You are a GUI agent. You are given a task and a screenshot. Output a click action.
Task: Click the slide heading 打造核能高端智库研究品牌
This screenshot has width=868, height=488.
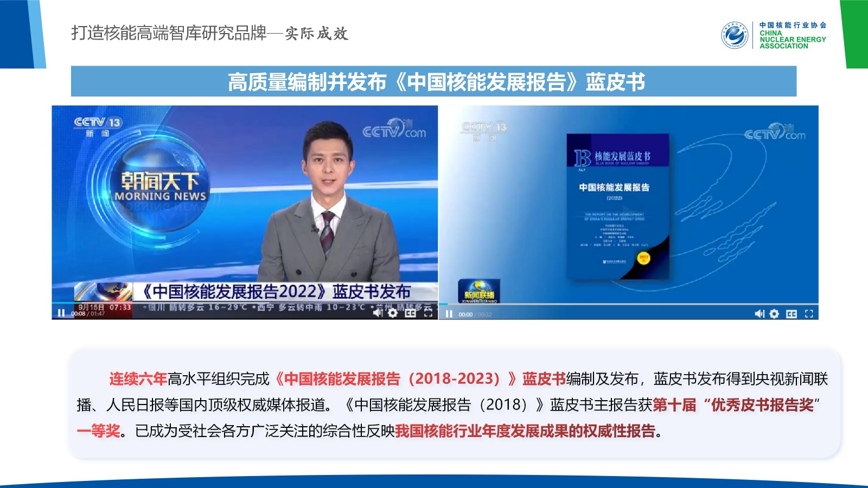pos(169,33)
